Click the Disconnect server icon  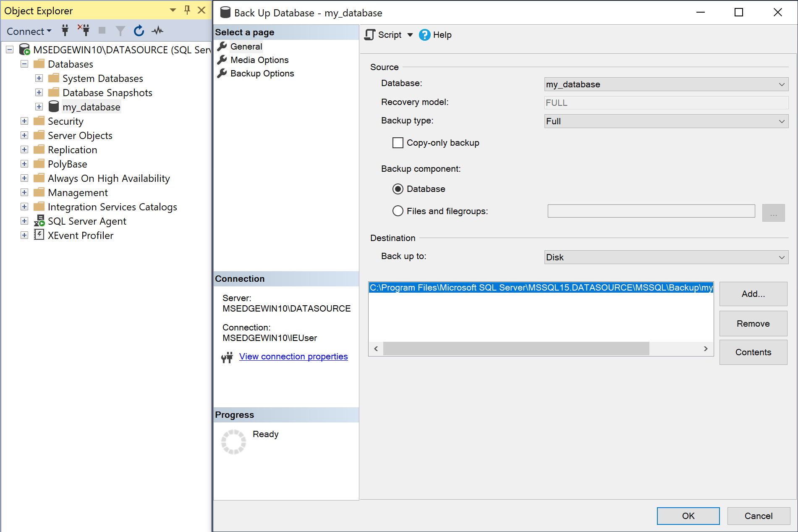pos(84,30)
